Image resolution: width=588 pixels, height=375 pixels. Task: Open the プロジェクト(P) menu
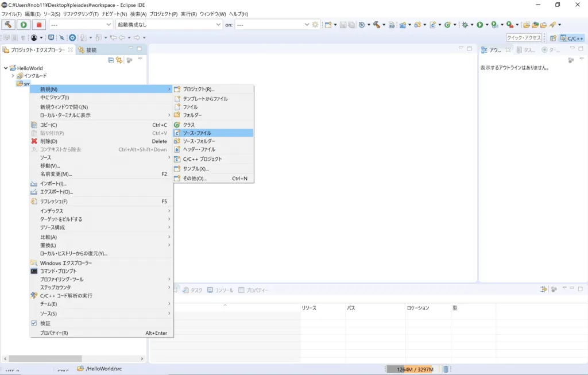[164, 14]
